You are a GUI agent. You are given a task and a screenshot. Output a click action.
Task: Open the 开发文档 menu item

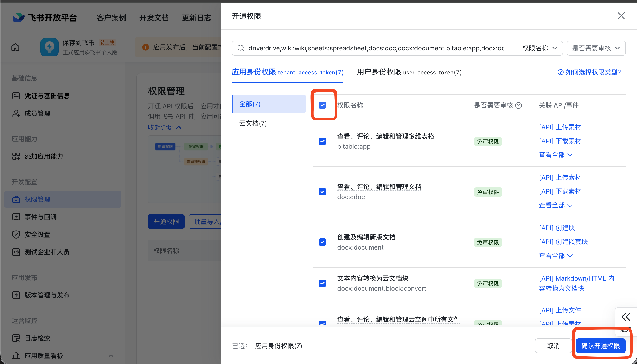click(154, 18)
